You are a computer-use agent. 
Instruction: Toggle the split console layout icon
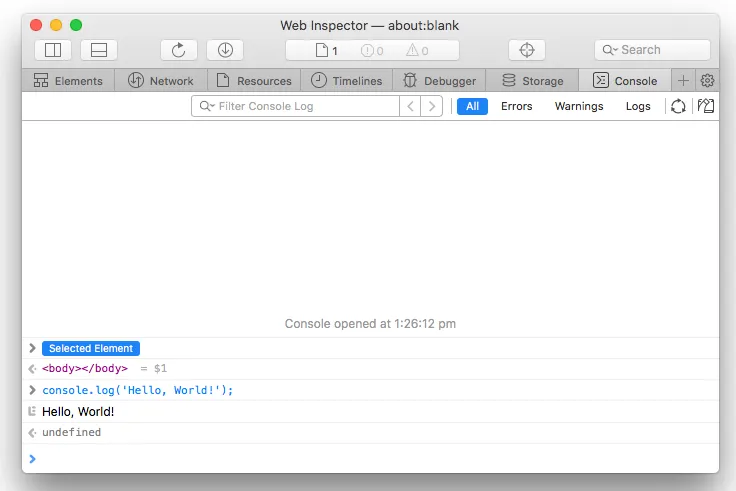coord(99,50)
